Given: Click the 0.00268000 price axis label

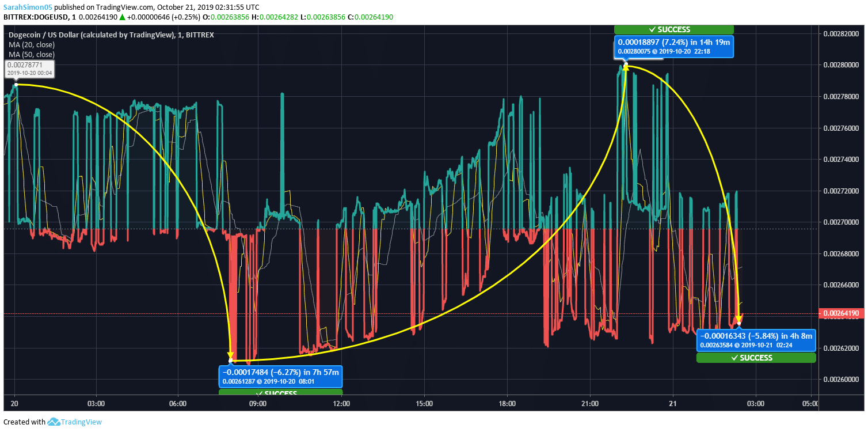Looking at the screenshot, I should tap(842, 253).
